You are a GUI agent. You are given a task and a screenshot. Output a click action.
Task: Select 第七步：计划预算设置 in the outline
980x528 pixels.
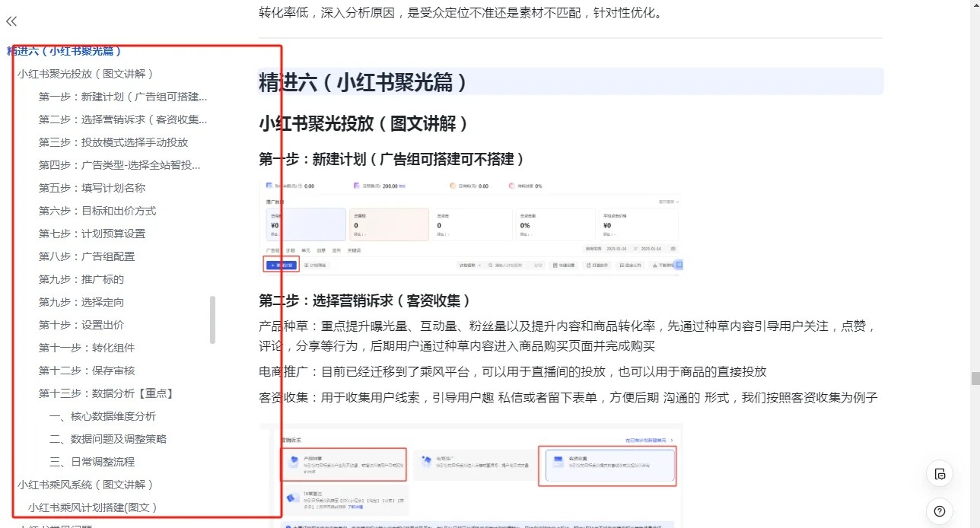(x=92, y=234)
